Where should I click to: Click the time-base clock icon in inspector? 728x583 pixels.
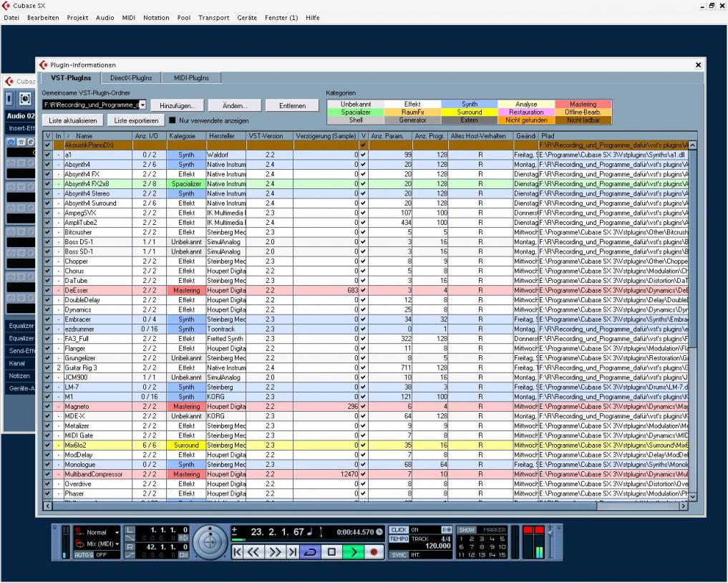(25, 99)
